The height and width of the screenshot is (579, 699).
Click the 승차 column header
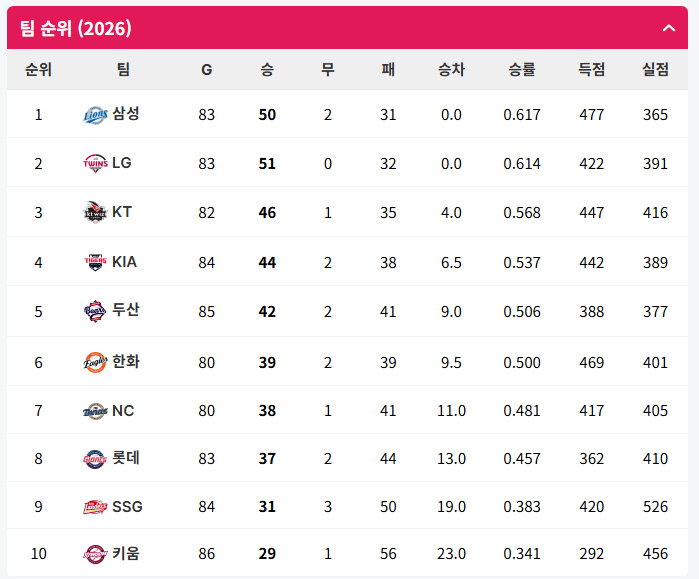coord(451,70)
